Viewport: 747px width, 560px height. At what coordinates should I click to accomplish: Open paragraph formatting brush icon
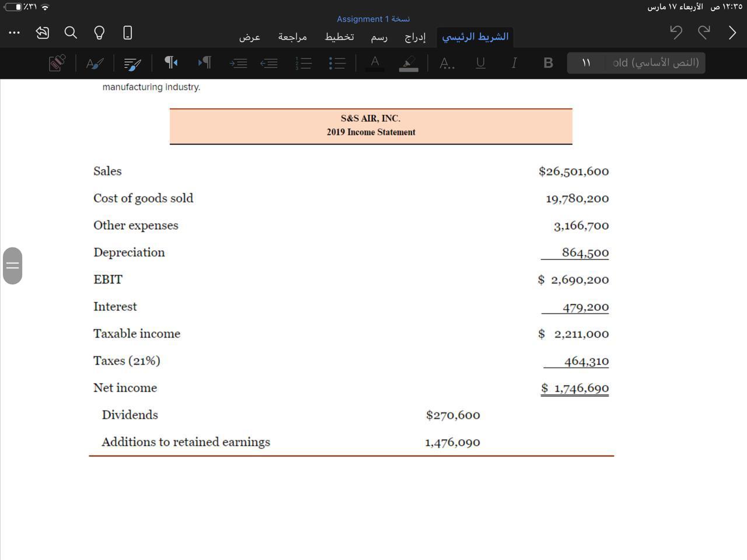132,64
